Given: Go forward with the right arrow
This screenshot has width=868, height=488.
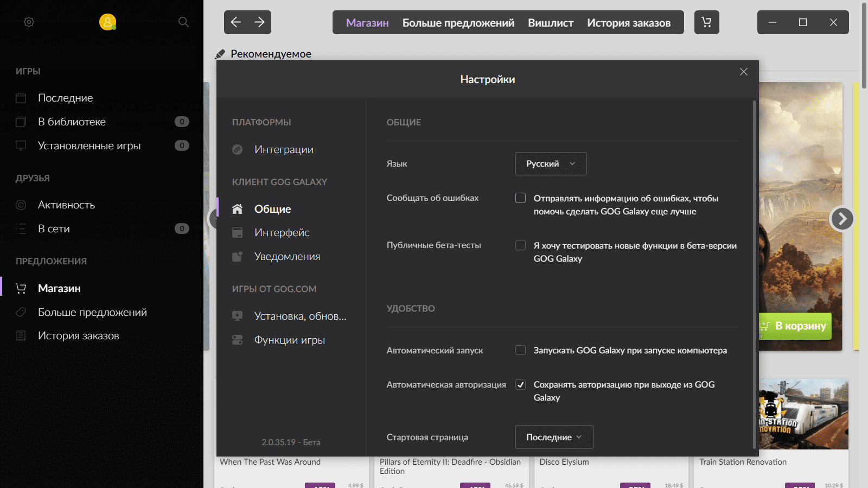Looking at the screenshot, I should pos(259,22).
